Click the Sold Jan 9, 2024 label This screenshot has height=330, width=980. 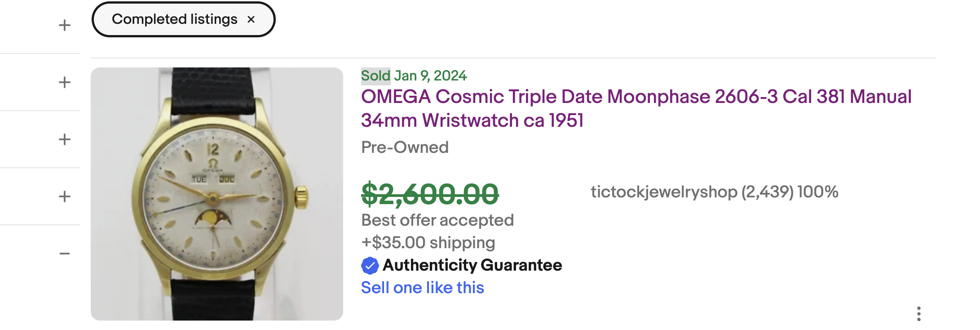(414, 76)
